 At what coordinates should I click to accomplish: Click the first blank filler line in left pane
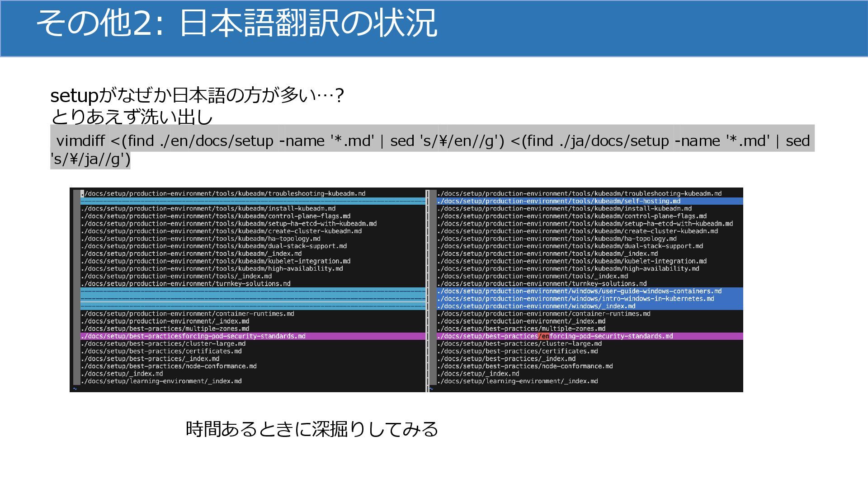click(253, 201)
